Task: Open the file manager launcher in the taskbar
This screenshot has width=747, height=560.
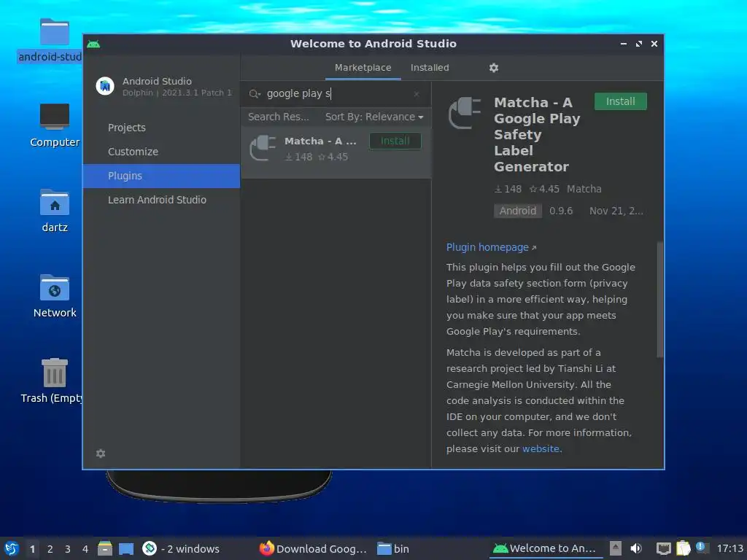Action: point(105,548)
